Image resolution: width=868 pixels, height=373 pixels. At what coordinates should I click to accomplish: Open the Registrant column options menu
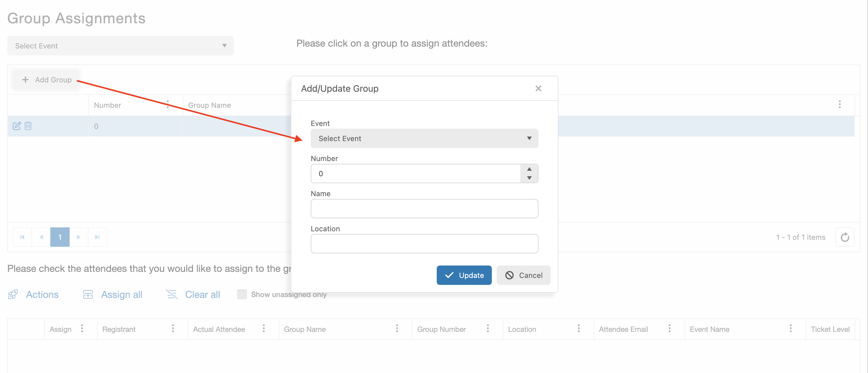(x=173, y=328)
